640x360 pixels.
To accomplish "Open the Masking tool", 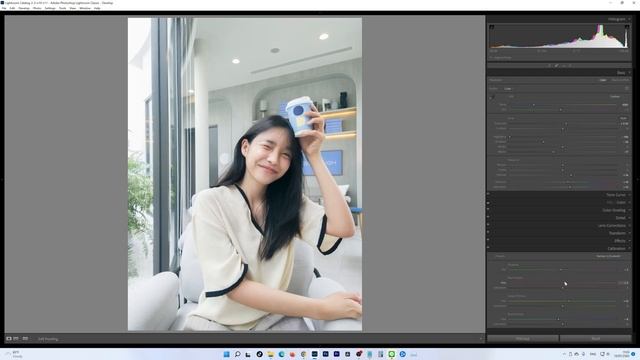I will [570, 65].
